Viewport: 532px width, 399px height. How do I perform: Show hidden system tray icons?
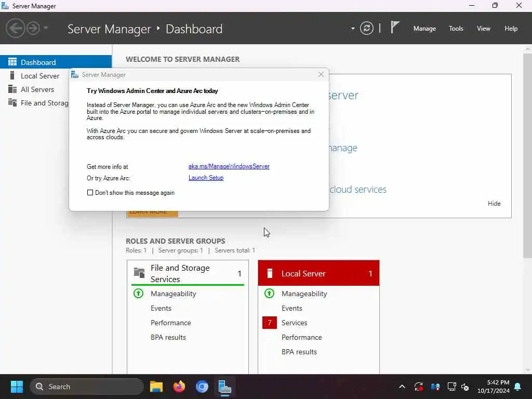click(x=402, y=387)
